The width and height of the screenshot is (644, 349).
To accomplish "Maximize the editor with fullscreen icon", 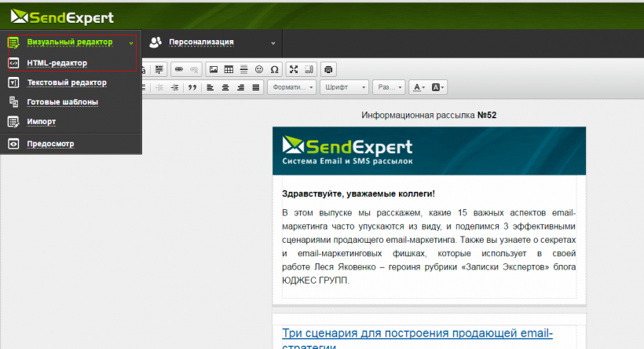I will (294, 69).
